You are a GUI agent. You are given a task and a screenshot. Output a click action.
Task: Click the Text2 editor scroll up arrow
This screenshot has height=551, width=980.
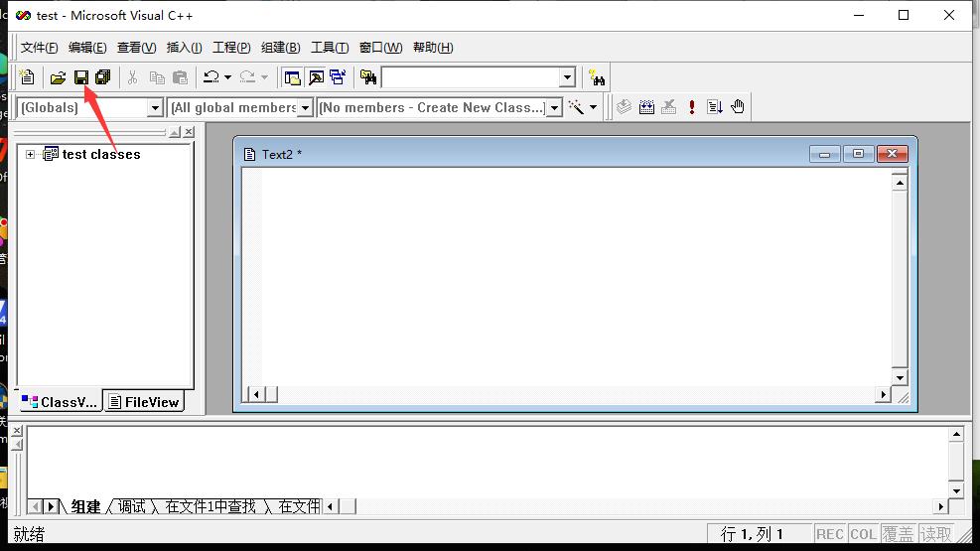click(900, 183)
